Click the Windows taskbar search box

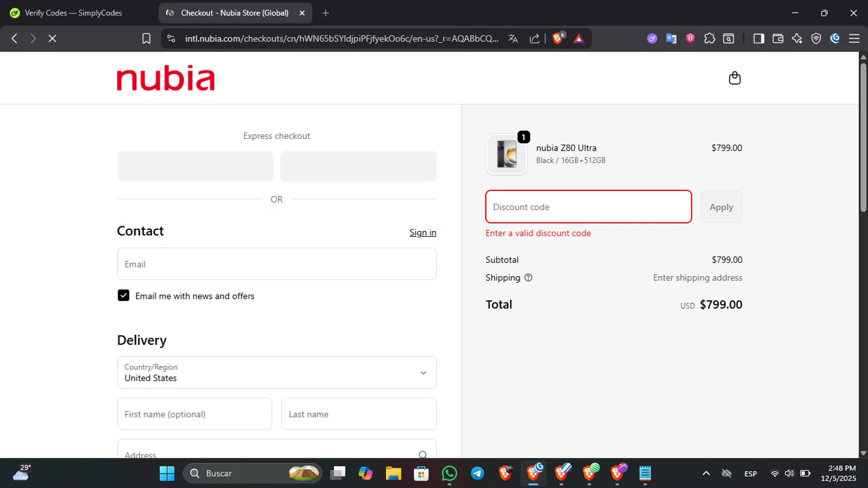(x=252, y=474)
